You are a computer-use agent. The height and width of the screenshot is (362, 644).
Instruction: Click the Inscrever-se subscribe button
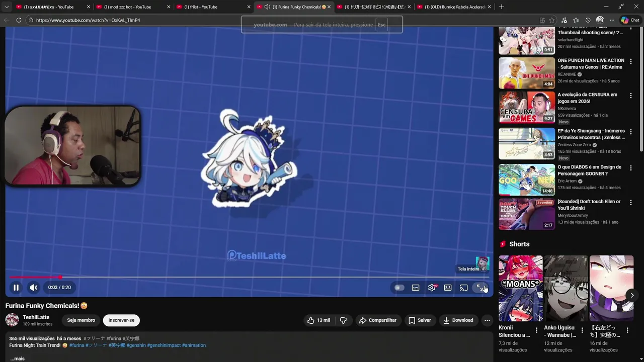coord(121,320)
